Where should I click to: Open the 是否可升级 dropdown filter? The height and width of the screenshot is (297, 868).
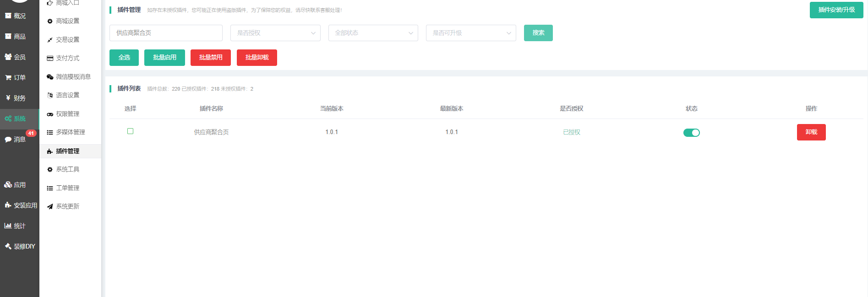tap(471, 33)
